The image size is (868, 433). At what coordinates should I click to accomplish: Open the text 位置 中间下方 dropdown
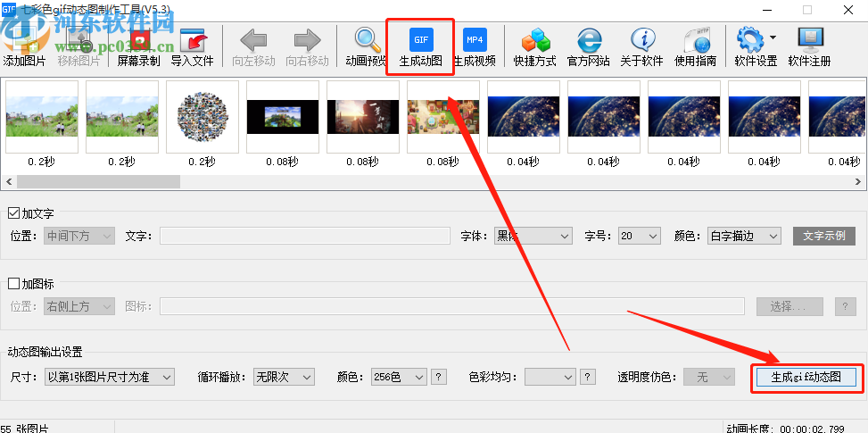click(x=79, y=236)
